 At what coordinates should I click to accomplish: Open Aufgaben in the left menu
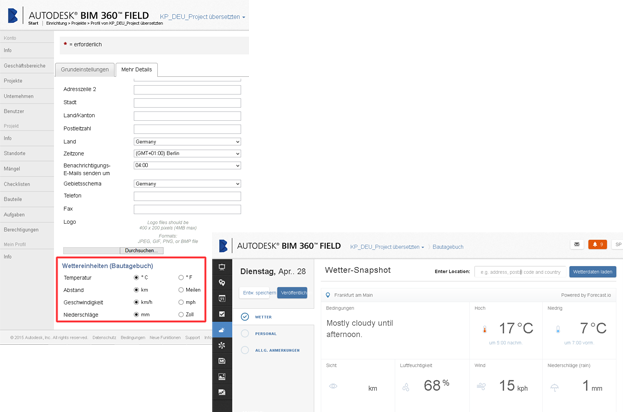(x=14, y=215)
